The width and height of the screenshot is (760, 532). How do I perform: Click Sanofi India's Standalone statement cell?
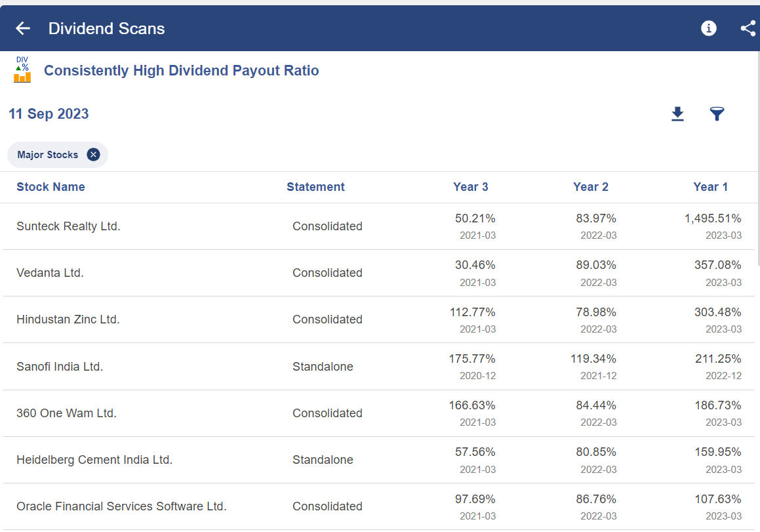tap(323, 367)
